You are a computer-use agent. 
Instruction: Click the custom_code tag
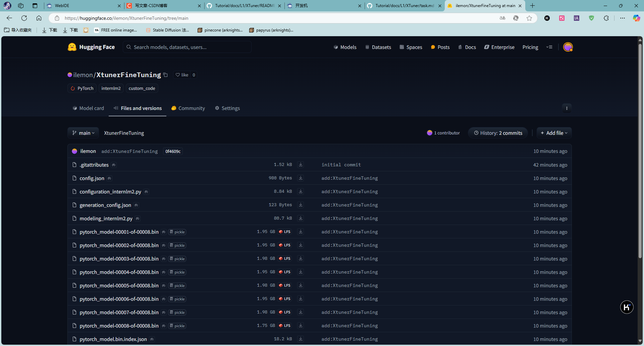click(142, 89)
